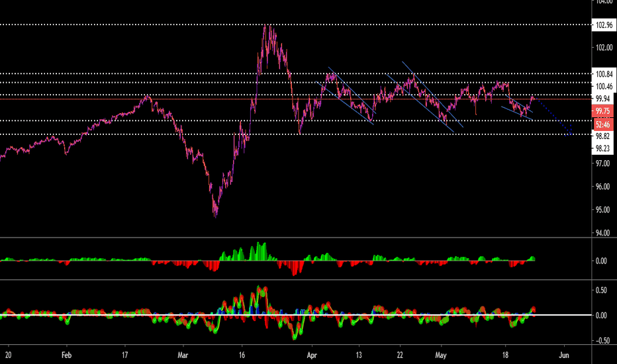Click the 96.00 price axis tick
This screenshot has height=364, width=617.
(x=604, y=187)
